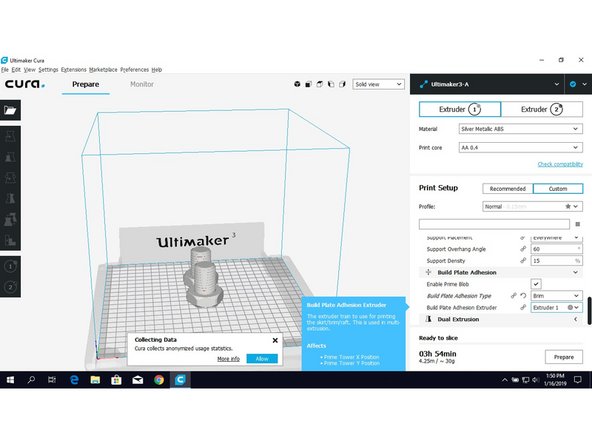Open the Material dropdown showing Silver Metallic ABS
Screen dimensions: 592x444
point(520,129)
